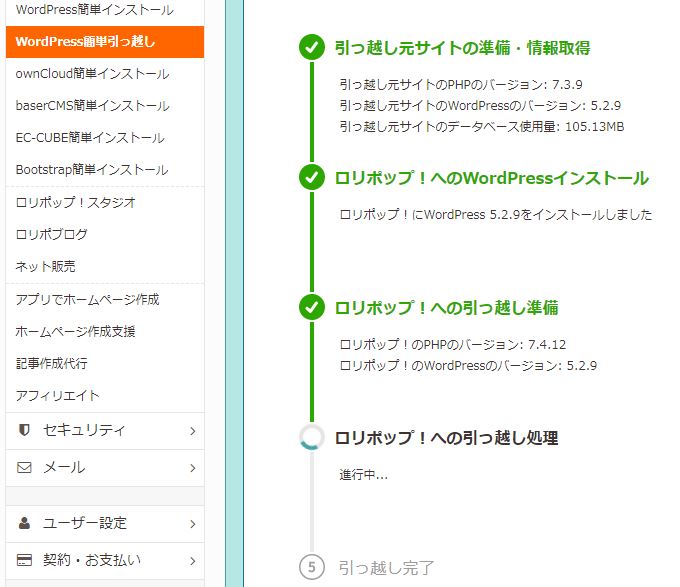Open ホームページ作成支援
This screenshot has height=587, width=680.
[x=75, y=332]
